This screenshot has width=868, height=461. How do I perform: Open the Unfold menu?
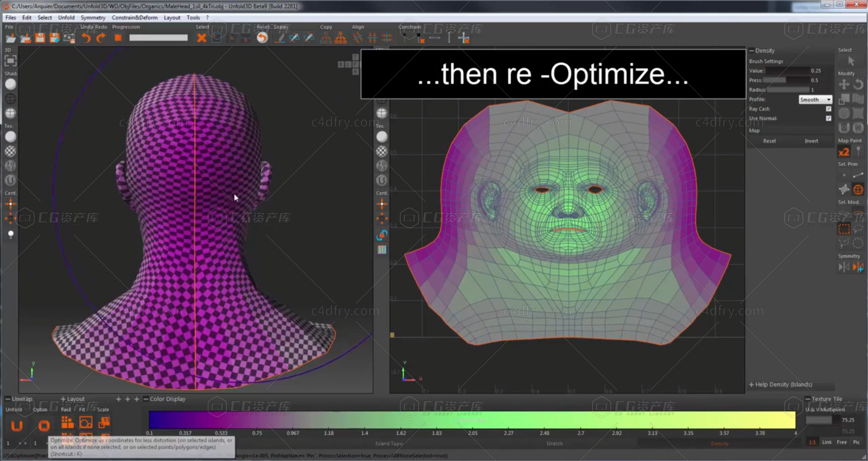pyautogui.click(x=66, y=17)
